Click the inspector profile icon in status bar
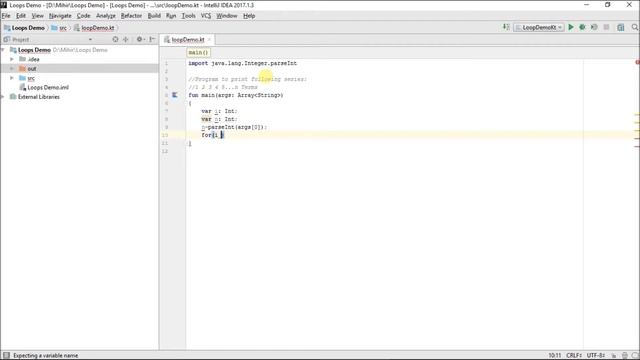The image size is (640, 360). tap(625, 356)
